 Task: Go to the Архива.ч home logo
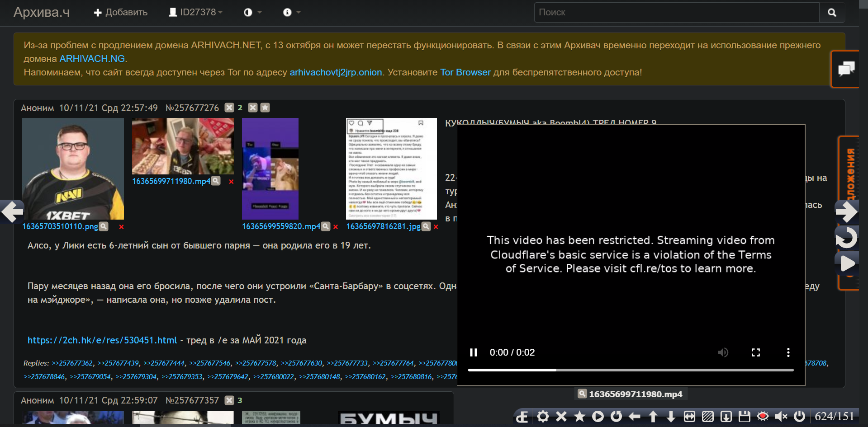42,12
